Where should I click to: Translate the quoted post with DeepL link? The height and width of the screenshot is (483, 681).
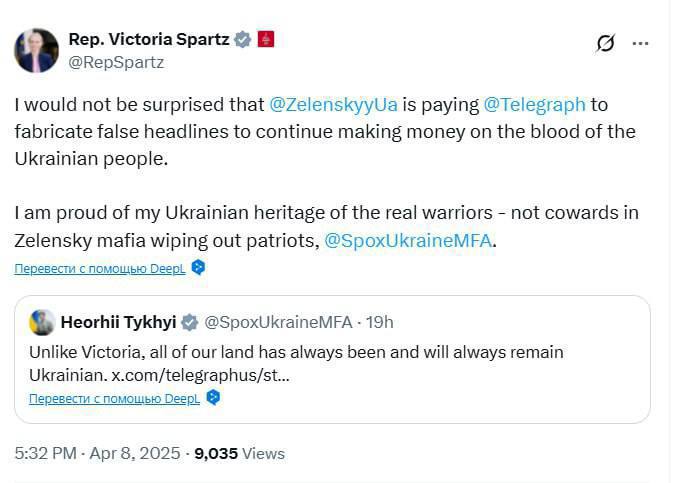[114, 398]
